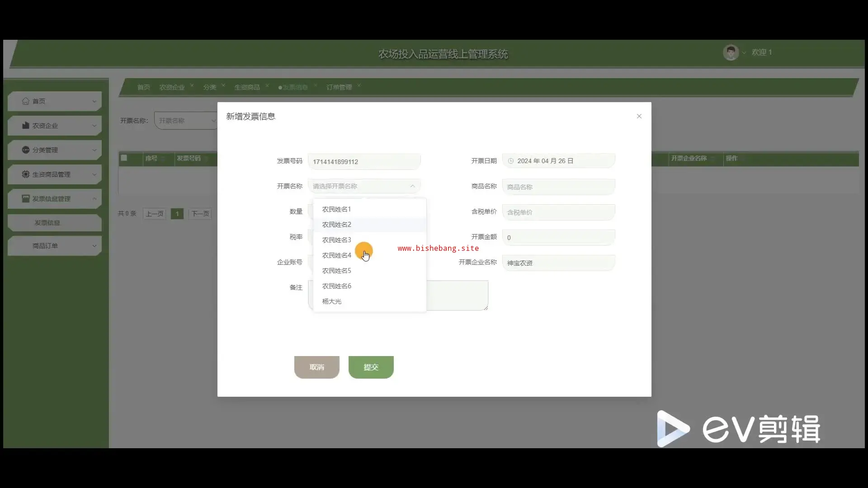Click the clock icon in 开票日期 field
This screenshot has width=868, height=488.
[x=511, y=161]
